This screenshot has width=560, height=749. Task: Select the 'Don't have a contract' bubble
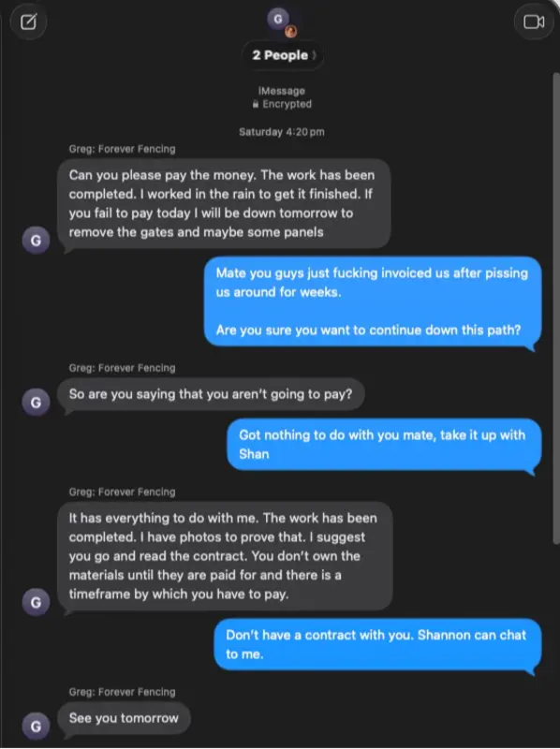(377, 644)
